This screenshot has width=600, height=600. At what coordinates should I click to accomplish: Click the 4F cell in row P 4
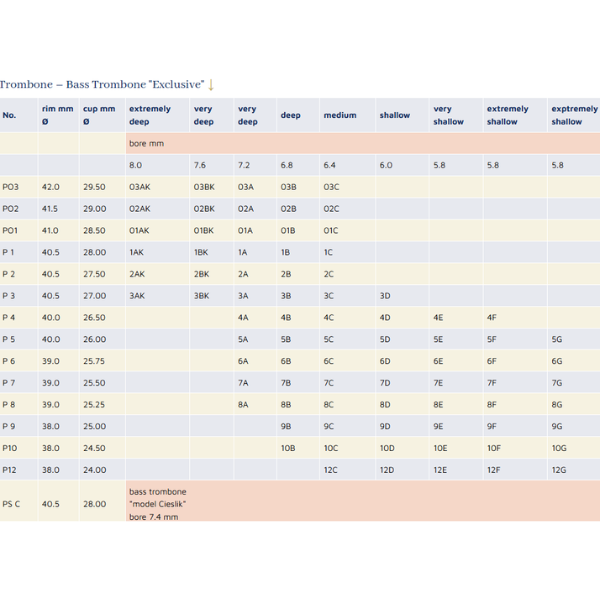pyautogui.click(x=492, y=317)
